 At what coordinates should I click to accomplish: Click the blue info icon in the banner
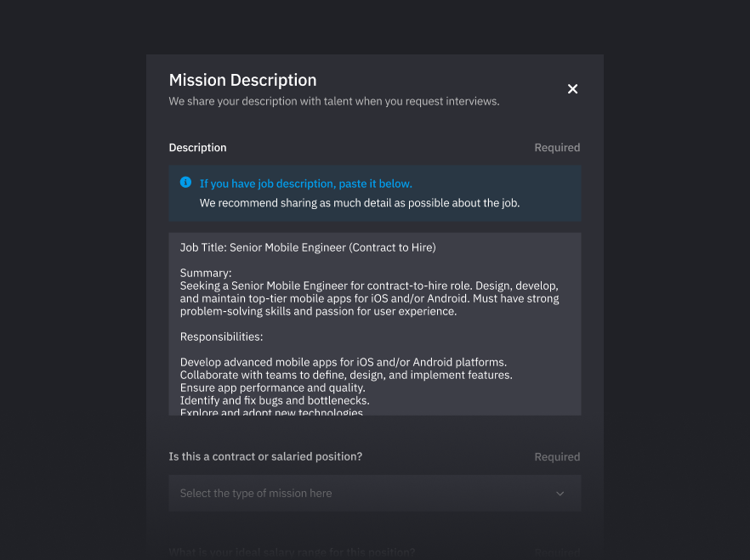[x=185, y=183]
